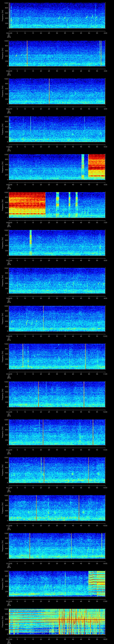Click the 8:15:00 start time label

[x=9, y=563]
